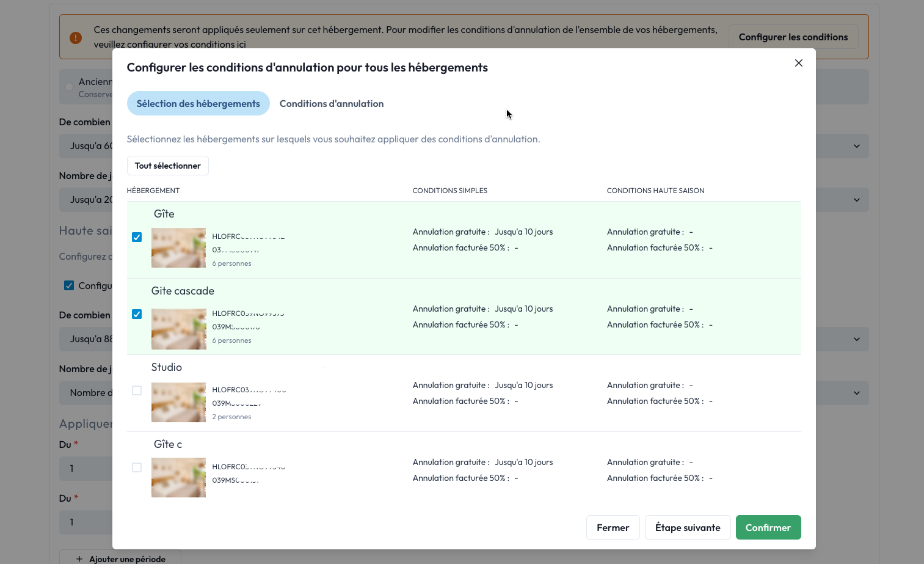Select the Ancienn... radio option in background

point(69,87)
